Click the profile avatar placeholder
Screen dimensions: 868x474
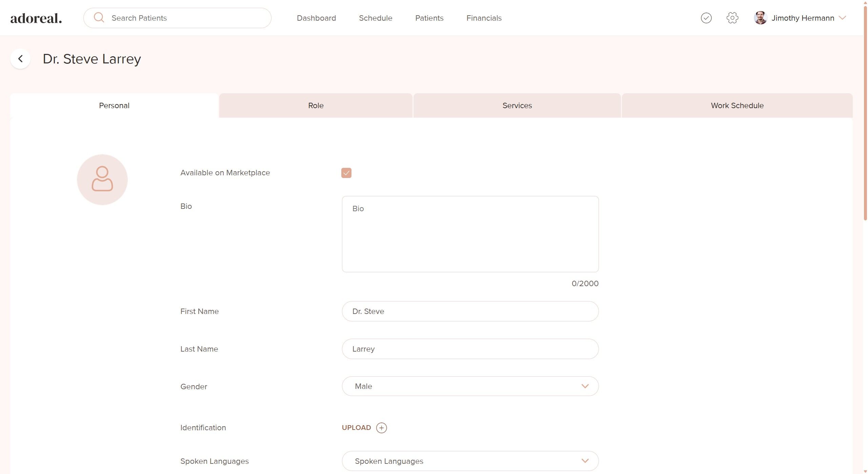coord(102,179)
